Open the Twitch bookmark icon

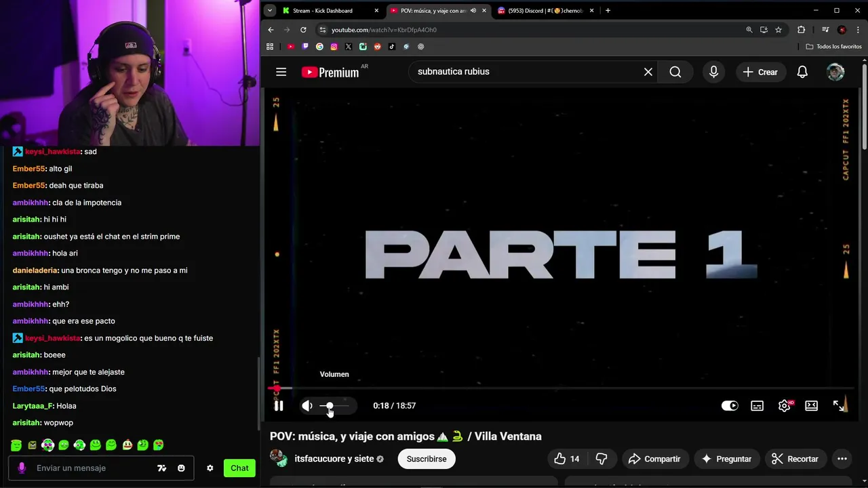[x=305, y=47]
